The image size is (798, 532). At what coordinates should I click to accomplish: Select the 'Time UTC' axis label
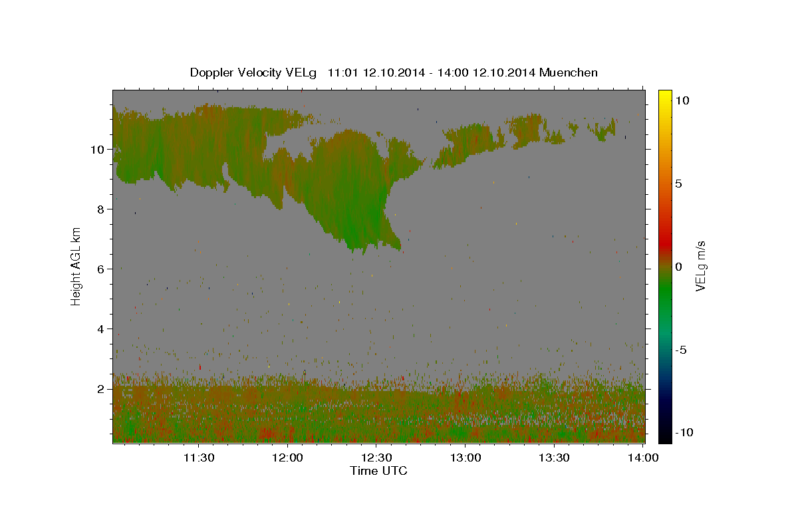coord(378,471)
